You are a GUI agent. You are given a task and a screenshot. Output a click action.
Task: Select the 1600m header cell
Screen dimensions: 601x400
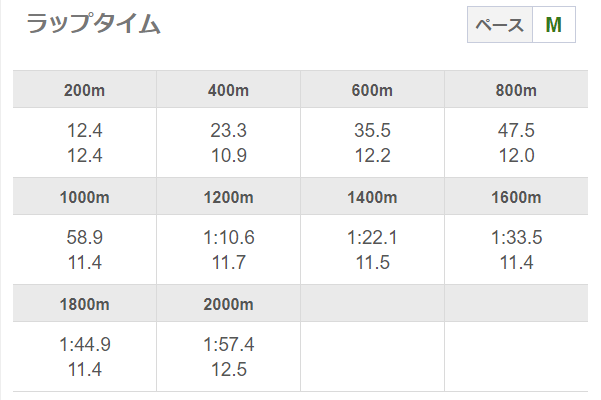516,197
